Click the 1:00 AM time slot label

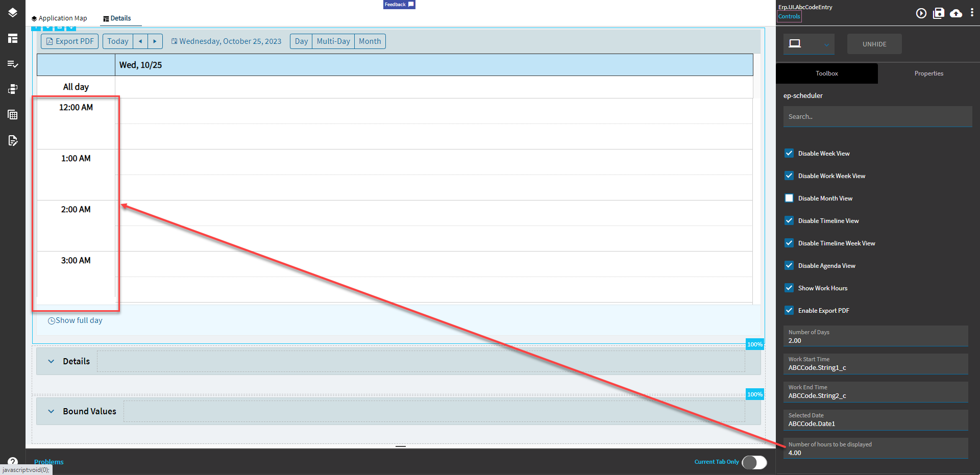click(x=76, y=158)
